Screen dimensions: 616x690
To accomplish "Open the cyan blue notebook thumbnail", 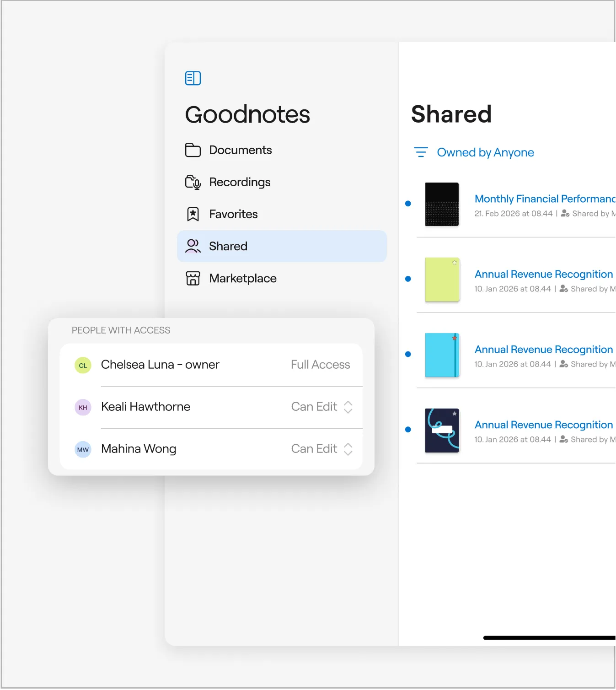I will click(x=442, y=355).
